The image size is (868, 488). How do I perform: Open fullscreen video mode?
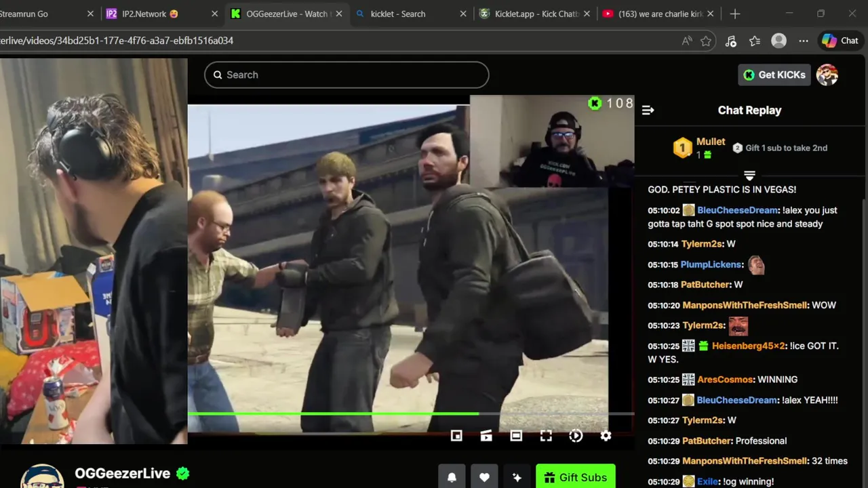(546, 436)
